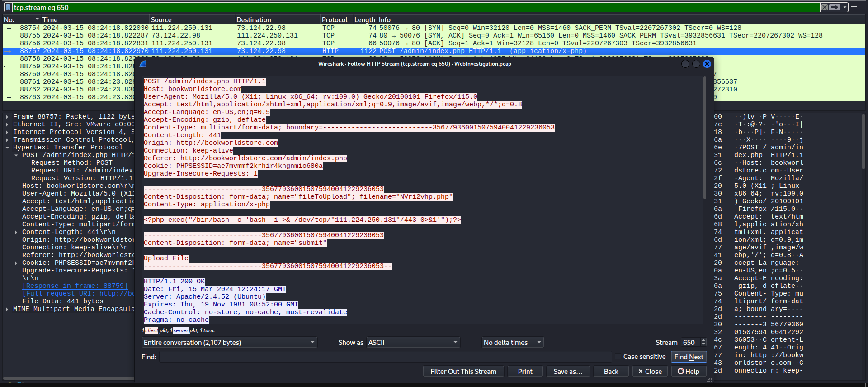Open the display filter history dropdown arrow

coord(844,7)
